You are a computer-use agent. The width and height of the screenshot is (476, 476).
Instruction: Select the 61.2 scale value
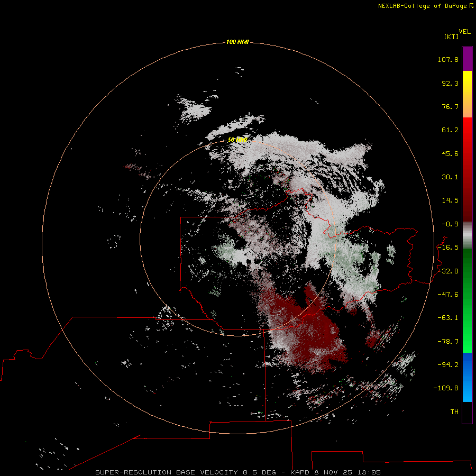coord(450,130)
